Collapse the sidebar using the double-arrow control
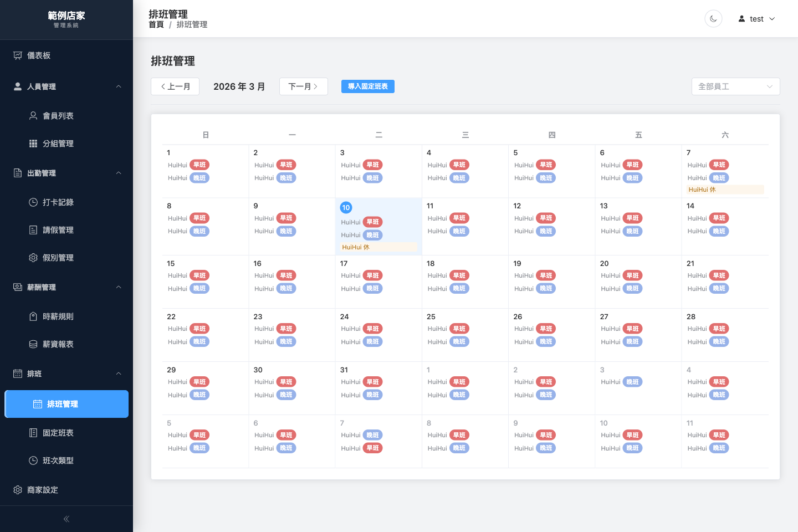The width and height of the screenshot is (798, 532). pyautogui.click(x=65, y=519)
